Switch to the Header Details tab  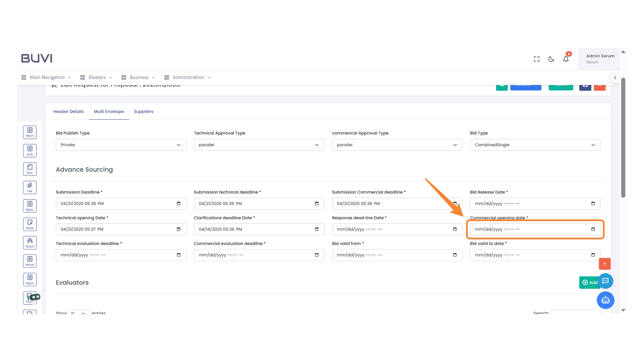click(68, 112)
